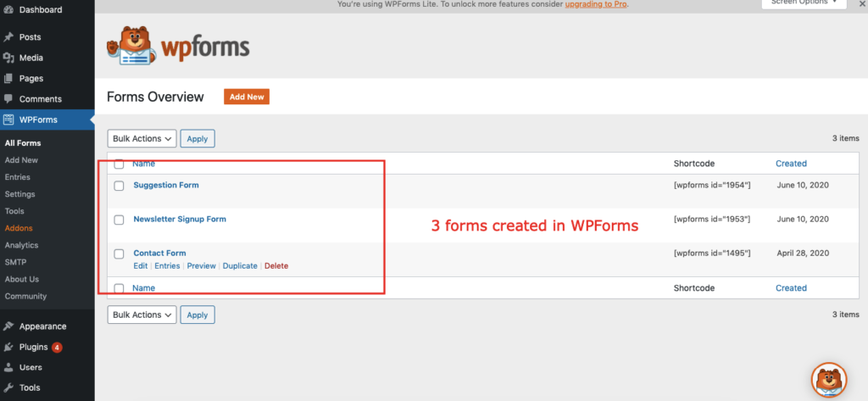868x401 pixels.
Task: Follow the upgrading to Pro link
Action: point(596,4)
